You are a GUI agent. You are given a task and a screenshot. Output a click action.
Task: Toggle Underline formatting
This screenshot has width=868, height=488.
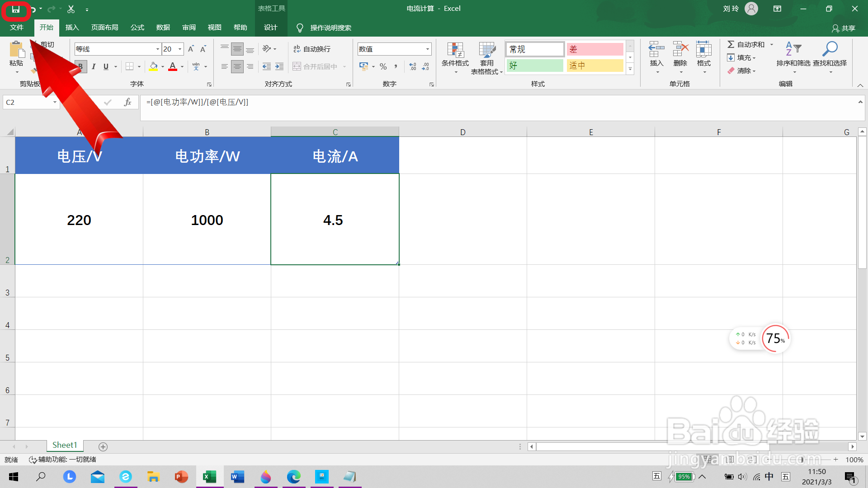click(106, 66)
